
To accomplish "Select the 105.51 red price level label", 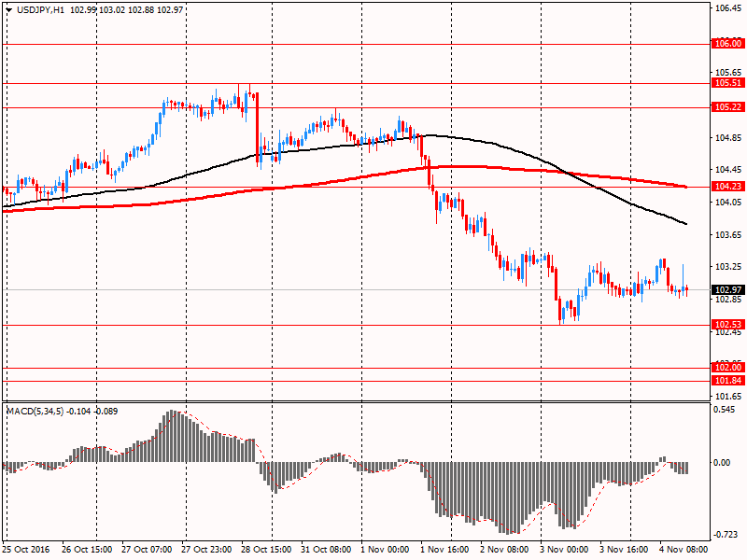I will pos(728,83).
